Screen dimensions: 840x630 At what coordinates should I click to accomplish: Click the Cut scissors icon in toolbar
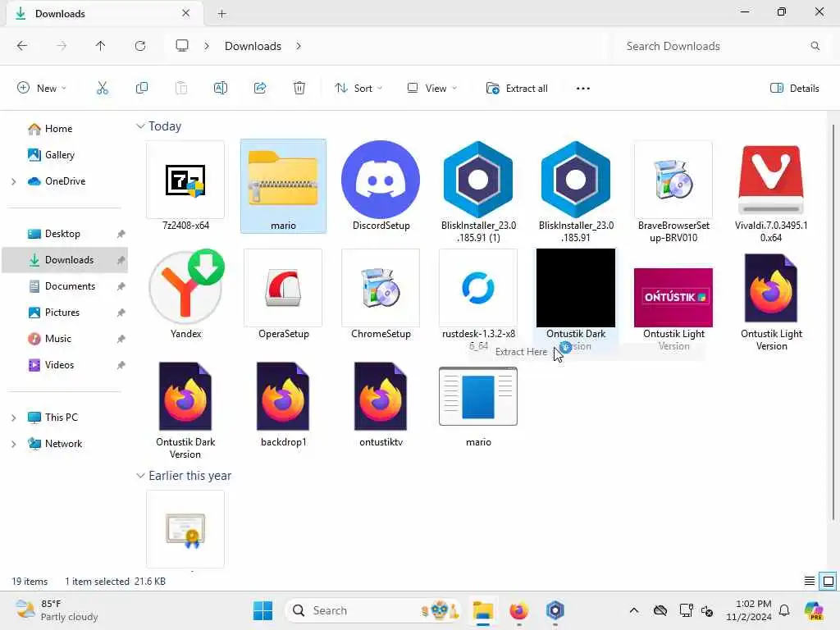(102, 89)
